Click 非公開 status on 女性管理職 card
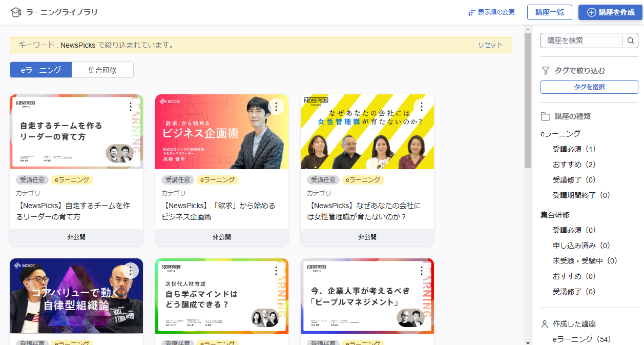Viewport: 644px width, 345px height. 367,237
